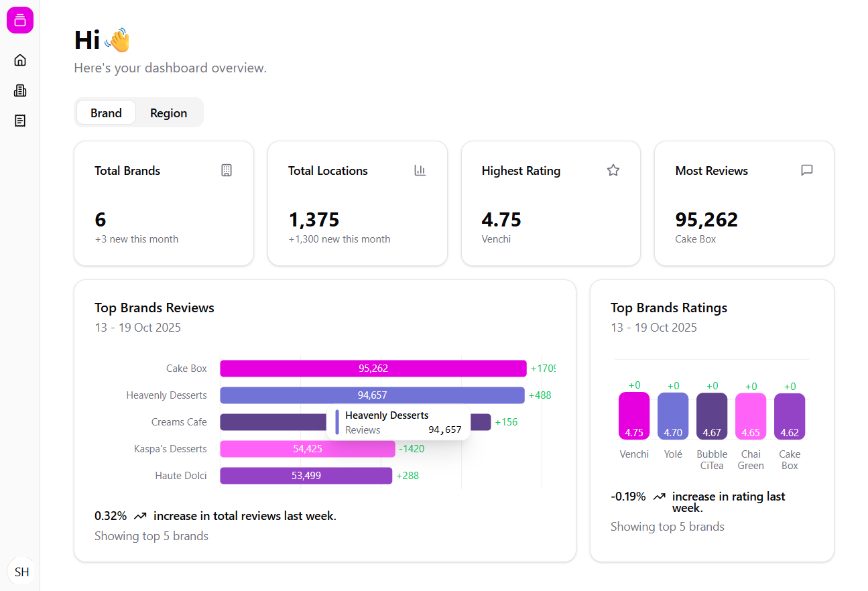Click the building icon on Total Brands card
The width and height of the screenshot is (868, 591).
[x=227, y=170]
